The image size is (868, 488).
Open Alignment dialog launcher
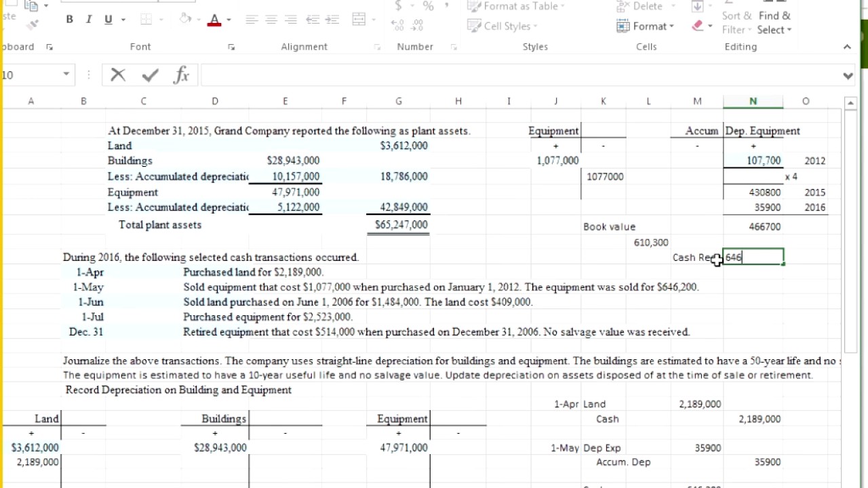point(377,47)
